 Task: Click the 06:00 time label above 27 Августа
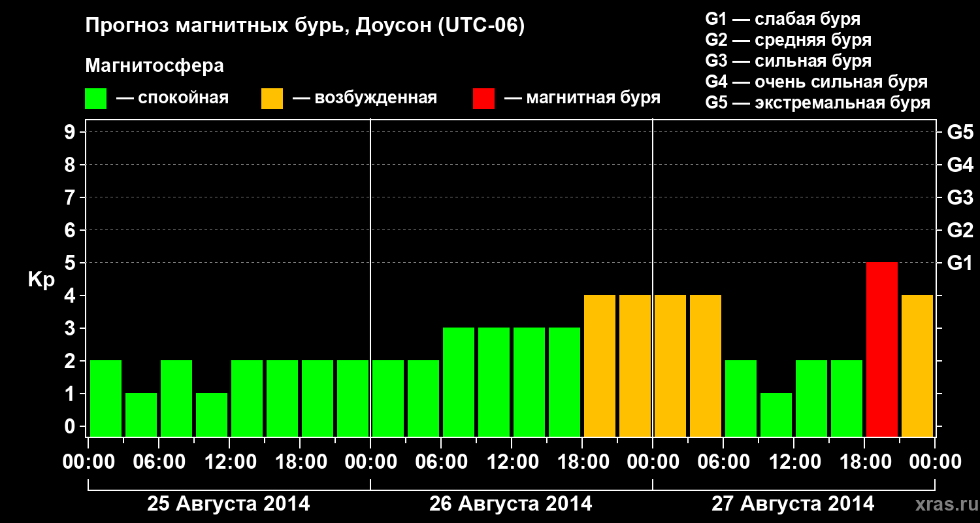(x=723, y=462)
